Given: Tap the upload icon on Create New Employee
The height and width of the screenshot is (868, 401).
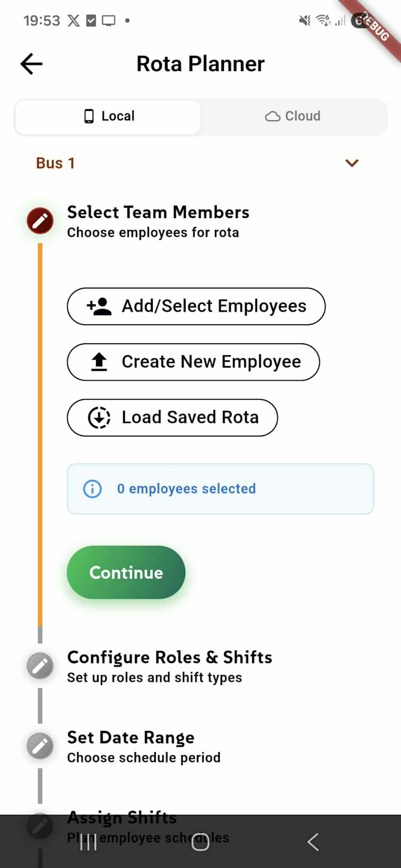Looking at the screenshot, I should pos(99,361).
